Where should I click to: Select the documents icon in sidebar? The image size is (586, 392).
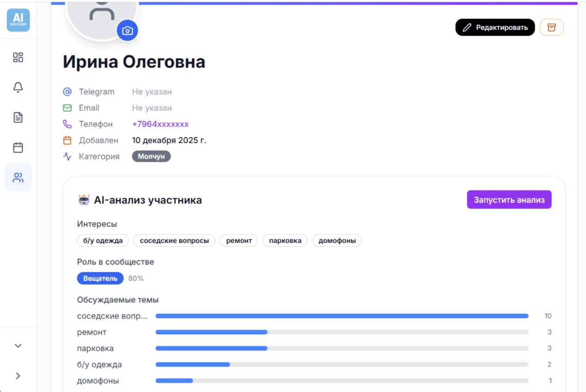(18, 117)
